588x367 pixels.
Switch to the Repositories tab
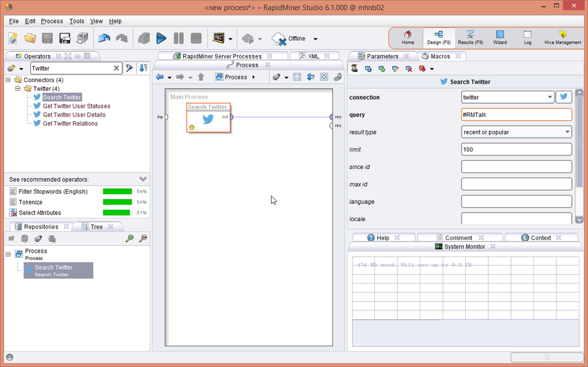41,227
